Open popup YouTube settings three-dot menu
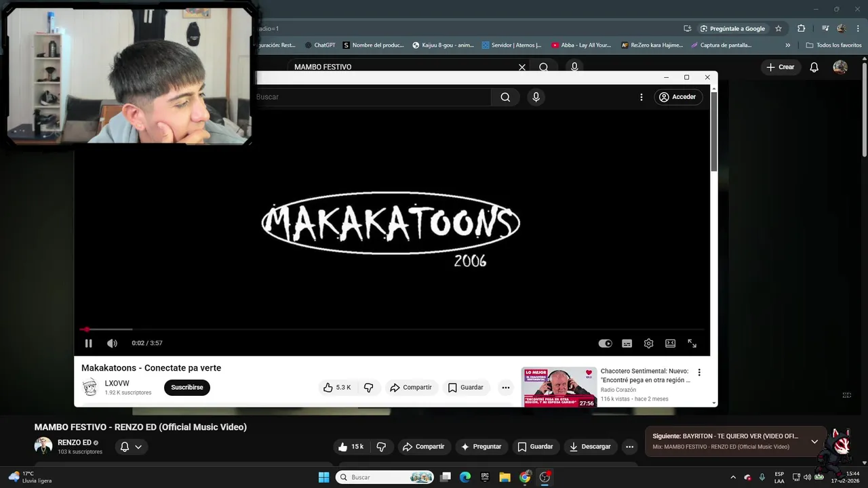Viewport: 868px width, 488px height. pyautogui.click(x=642, y=97)
